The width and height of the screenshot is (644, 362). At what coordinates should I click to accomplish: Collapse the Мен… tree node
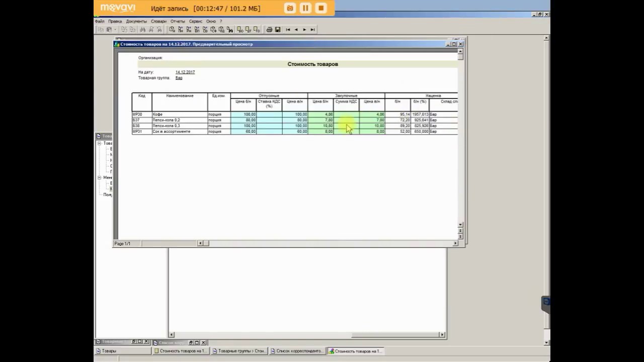pos(99,177)
